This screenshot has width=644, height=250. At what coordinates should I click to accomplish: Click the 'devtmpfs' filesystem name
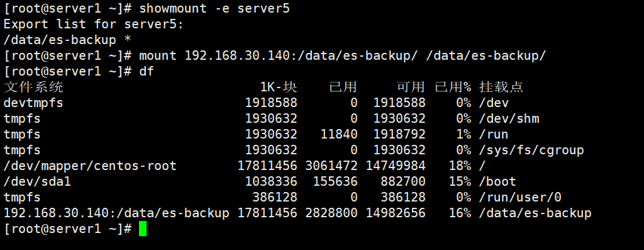tap(34, 103)
